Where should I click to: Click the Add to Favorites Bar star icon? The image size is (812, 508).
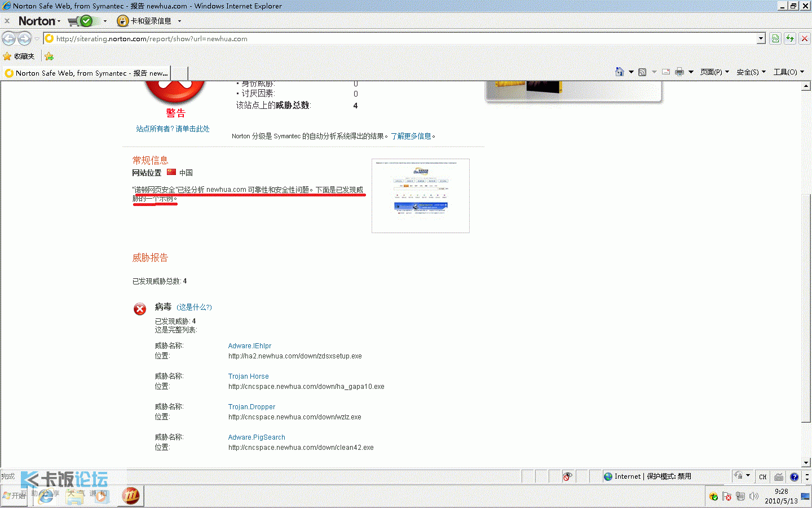click(x=49, y=56)
